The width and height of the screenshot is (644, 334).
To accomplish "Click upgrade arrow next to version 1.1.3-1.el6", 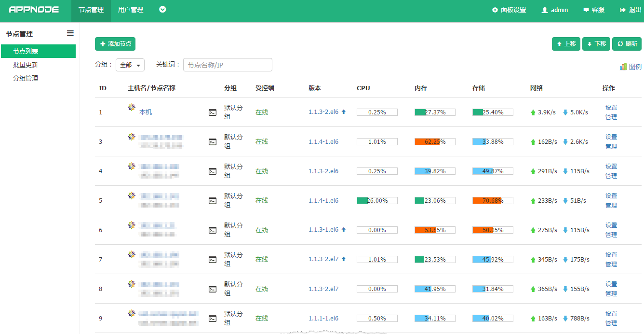I will pos(344,230).
